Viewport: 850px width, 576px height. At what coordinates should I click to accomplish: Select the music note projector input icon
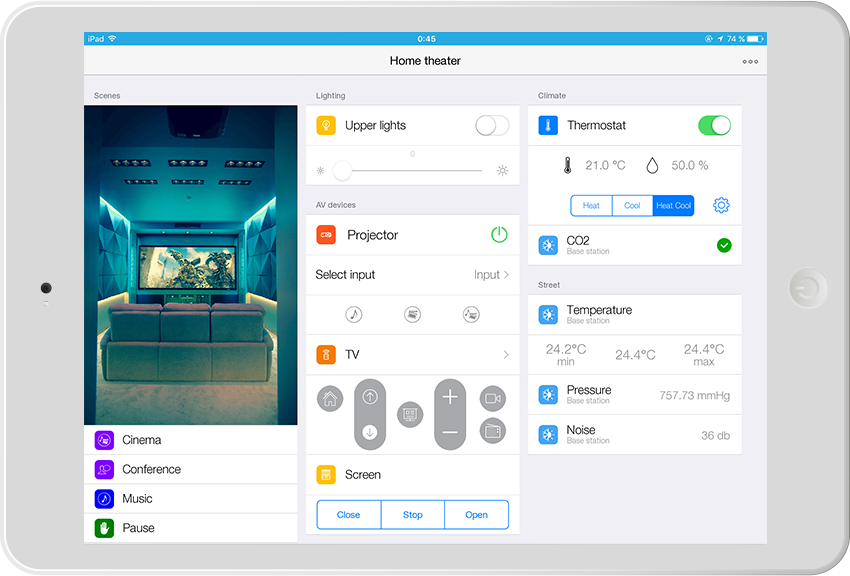[x=353, y=314]
